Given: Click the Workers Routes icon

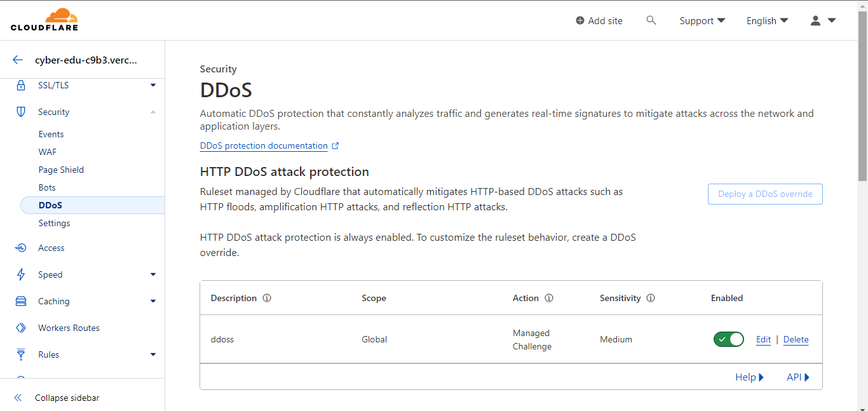Looking at the screenshot, I should (21, 328).
